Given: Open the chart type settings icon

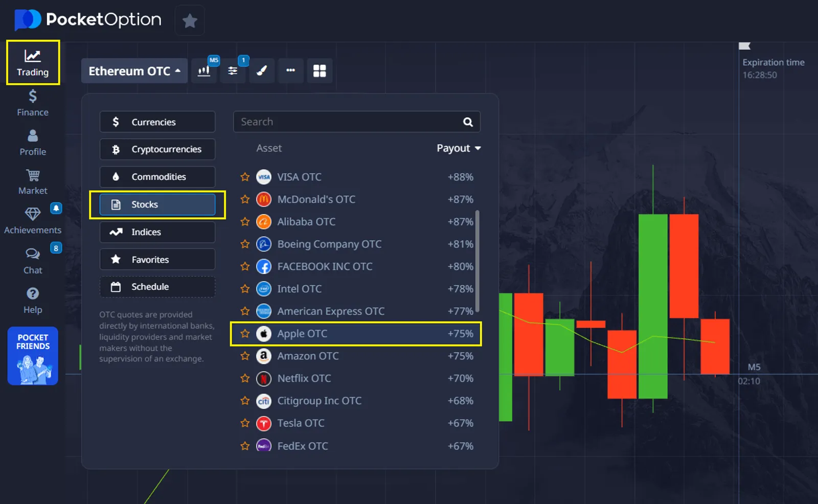Looking at the screenshot, I should point(204,71).
